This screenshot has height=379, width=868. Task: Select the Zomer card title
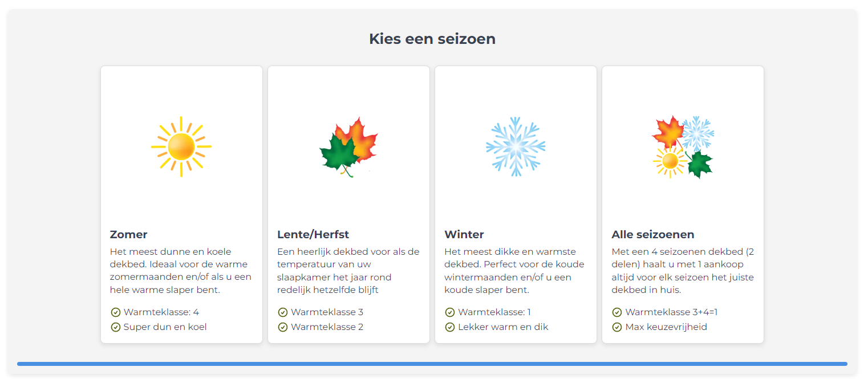(x=129, y=234)
